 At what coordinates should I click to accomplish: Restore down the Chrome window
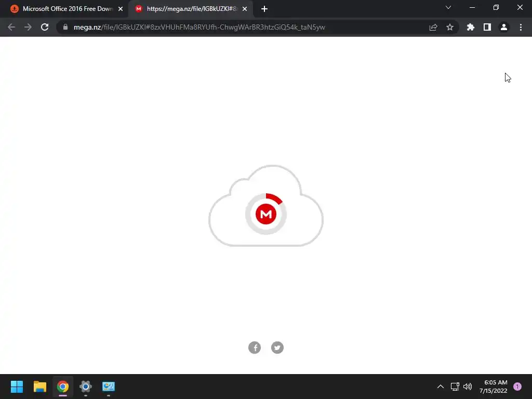coord(496,7)
